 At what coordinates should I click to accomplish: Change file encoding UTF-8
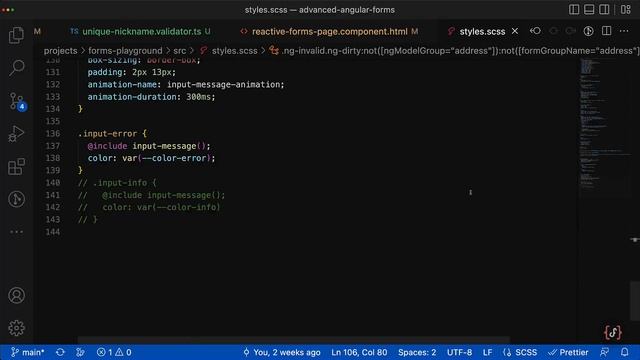459,352
